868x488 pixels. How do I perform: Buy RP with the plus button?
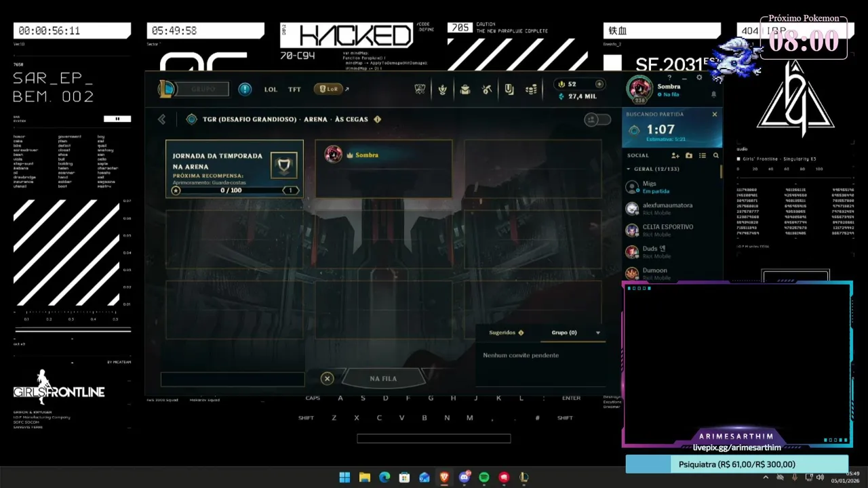(599, 84)
